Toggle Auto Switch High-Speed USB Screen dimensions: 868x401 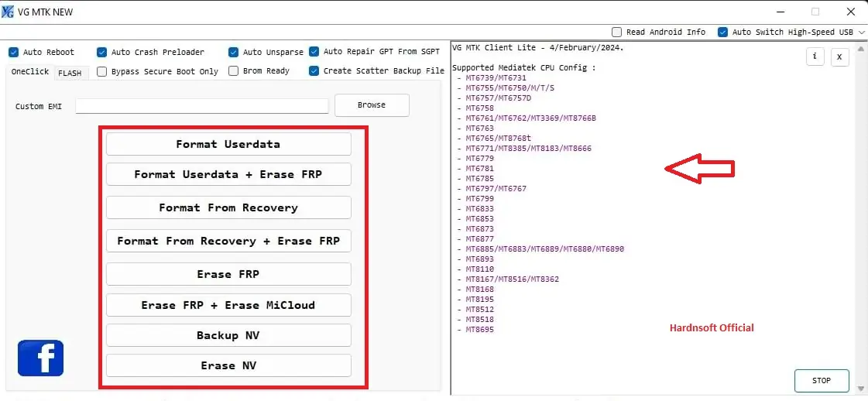722,32
